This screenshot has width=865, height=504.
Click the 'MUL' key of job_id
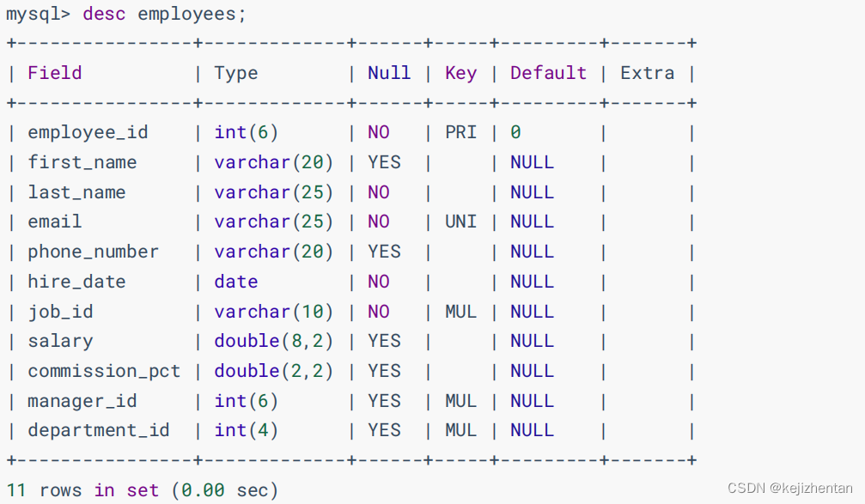(460, 313)
